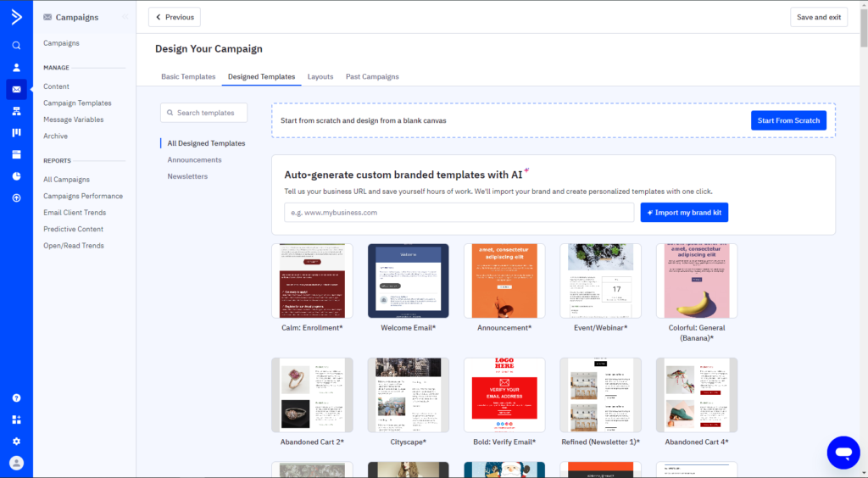
Task: Select Calm: Enrollment template thumbnail
Action: [x=312, y=281]
